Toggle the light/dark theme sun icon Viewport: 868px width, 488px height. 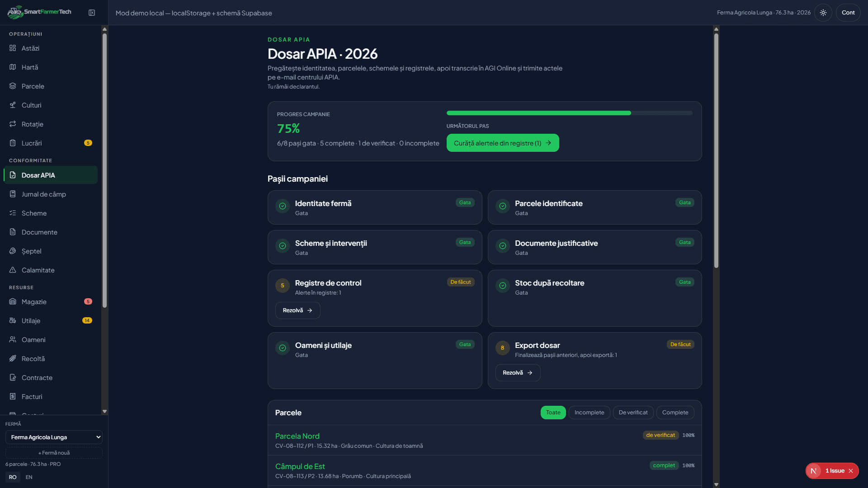pyautogui.click(x=823, y=13)
